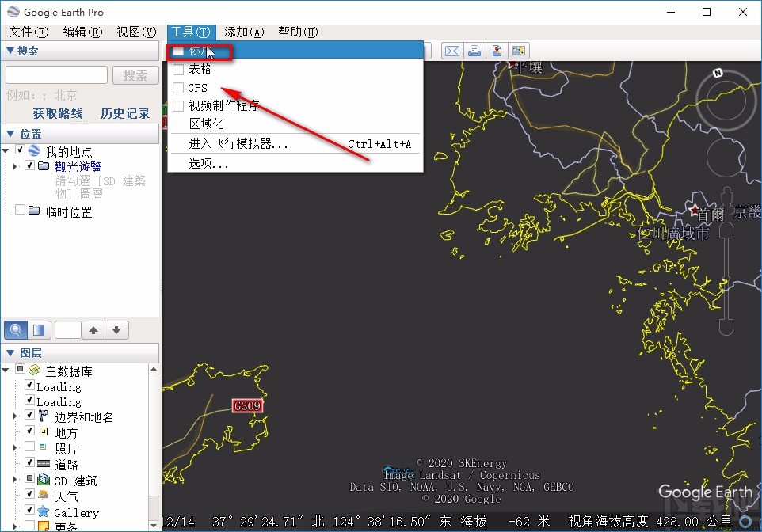Image resolution: width=762 pixels, height=532 pixels.
Task: Enable the 照片 layer checkbox
Action: coord(29,446)
